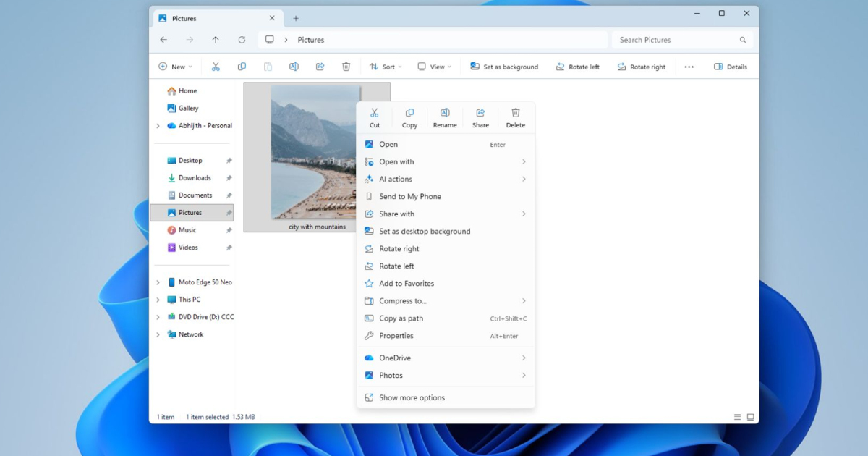Click the Rename icon in context menu
This screenshot has width=868, height=456.
coord(445,117)
